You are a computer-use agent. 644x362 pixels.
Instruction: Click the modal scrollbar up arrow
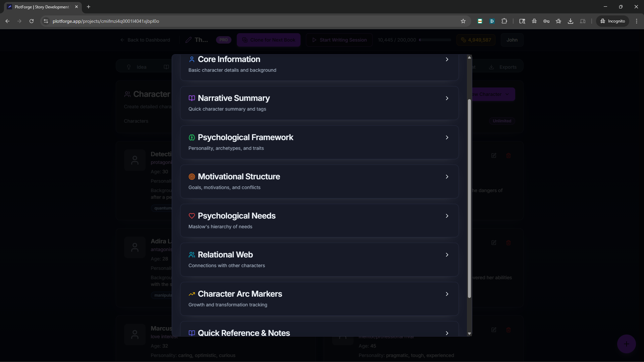pos(469,57)
